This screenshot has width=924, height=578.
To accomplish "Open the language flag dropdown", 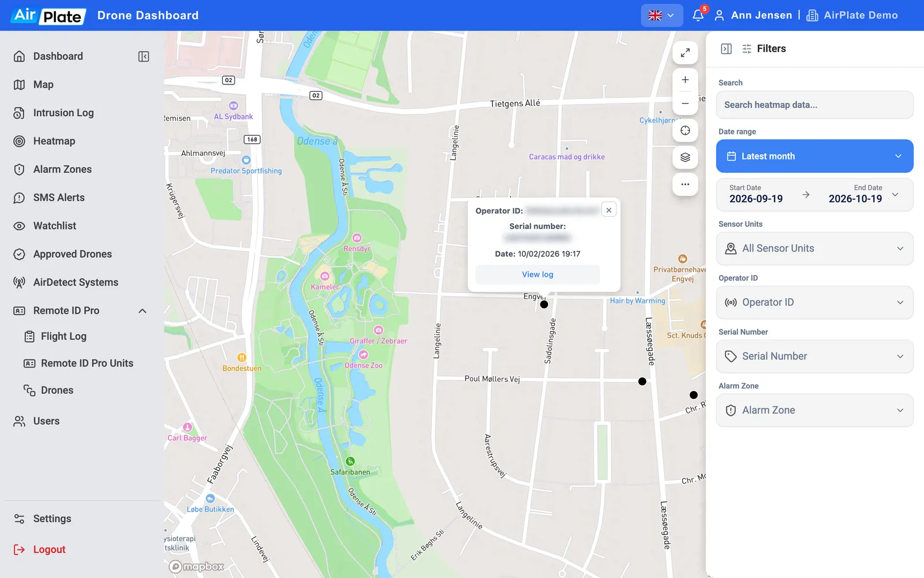I will [x=662, y=16].
